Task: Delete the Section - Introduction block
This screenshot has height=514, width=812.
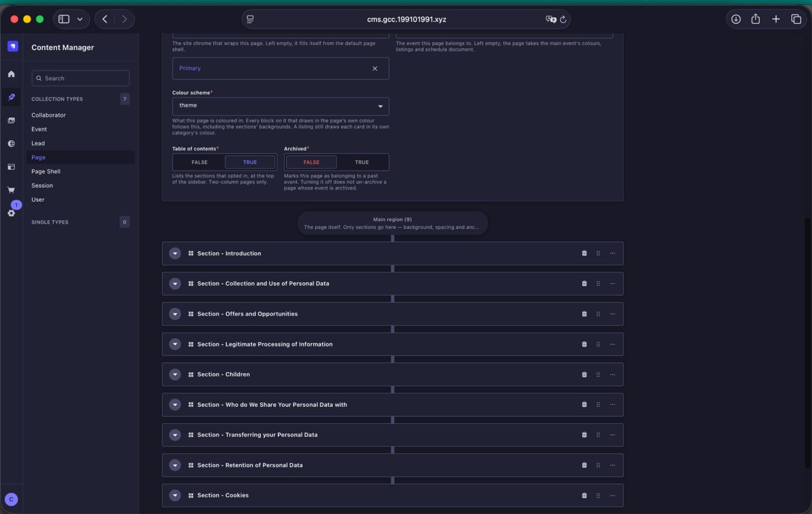Action: pos(584,253)
